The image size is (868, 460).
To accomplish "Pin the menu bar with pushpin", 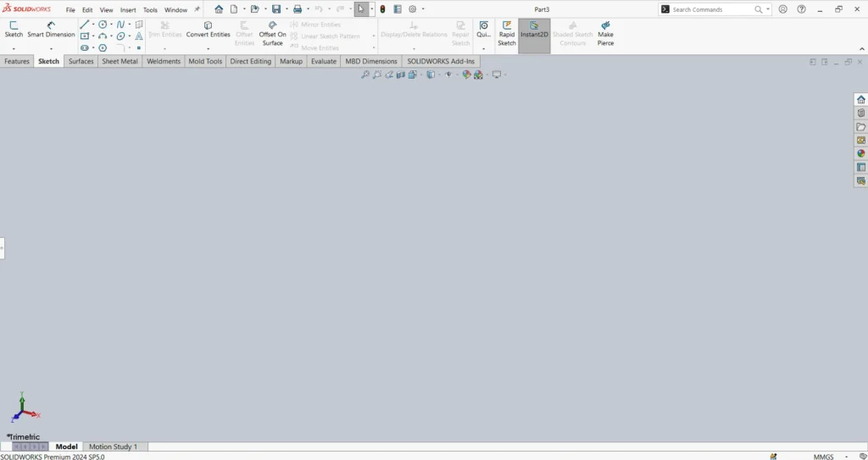I will (197, 9).
